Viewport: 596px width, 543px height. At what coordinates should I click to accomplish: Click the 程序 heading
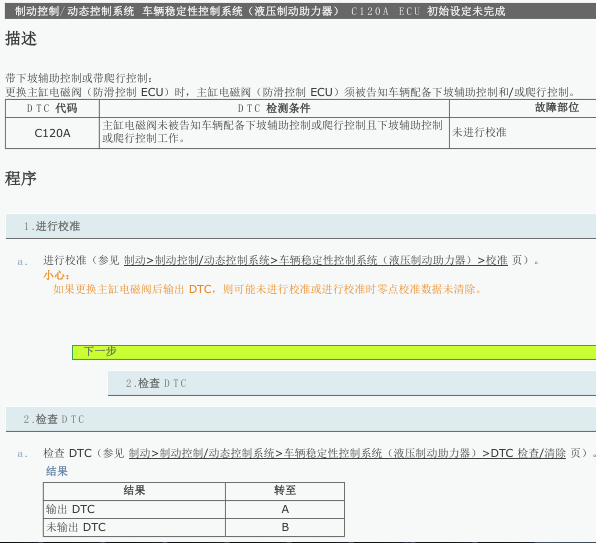pyautogui.click(x=21, y=179)
